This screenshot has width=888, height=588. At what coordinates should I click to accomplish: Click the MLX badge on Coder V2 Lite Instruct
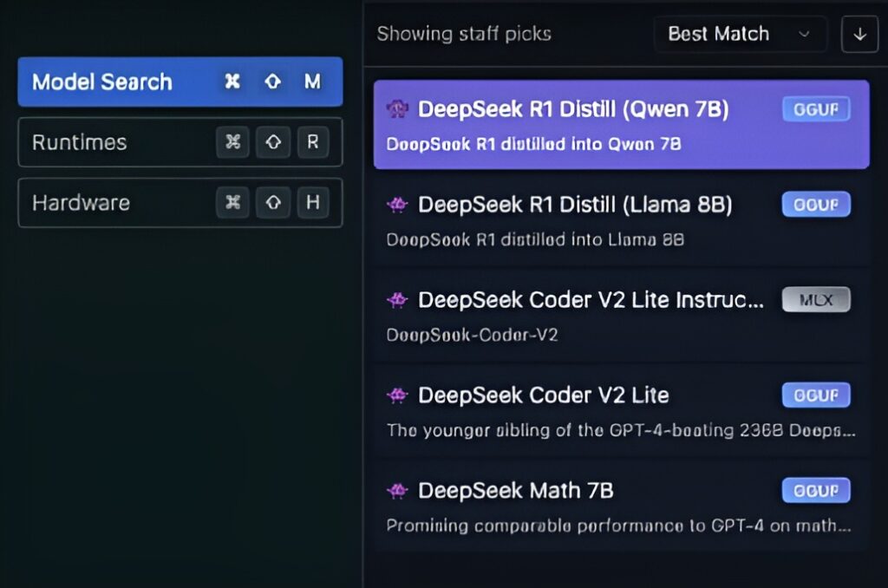tap(815, 300)
